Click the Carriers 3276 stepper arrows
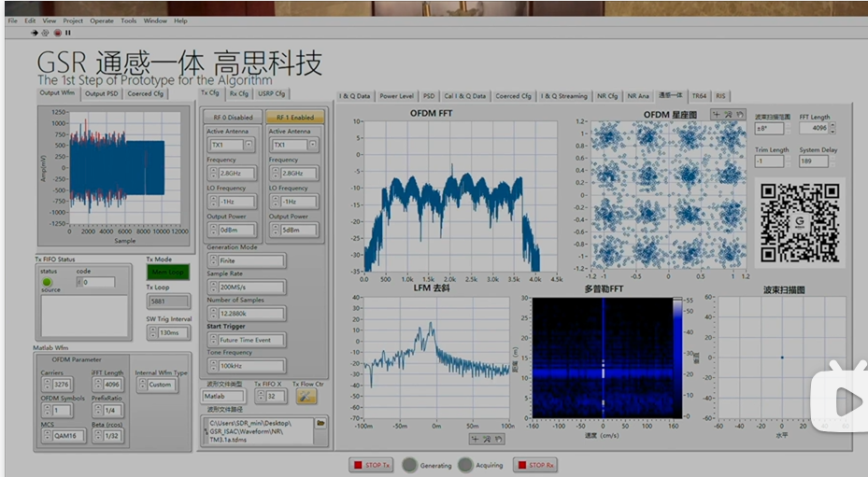 tap(47, 384)
